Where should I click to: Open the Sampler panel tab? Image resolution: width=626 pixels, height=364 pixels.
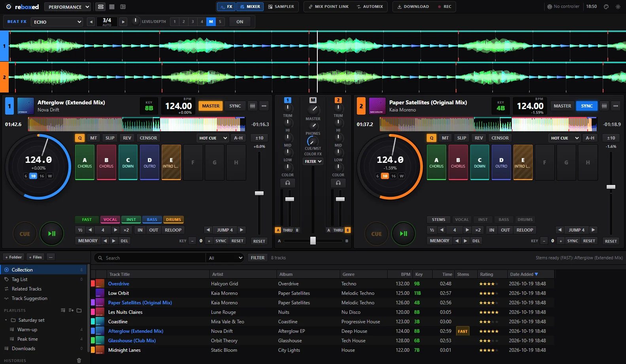tap(281, 7)
